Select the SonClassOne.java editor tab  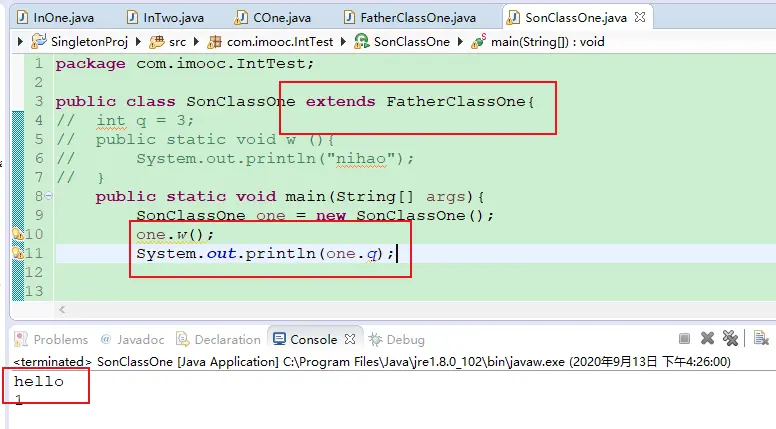click(576, 18)
